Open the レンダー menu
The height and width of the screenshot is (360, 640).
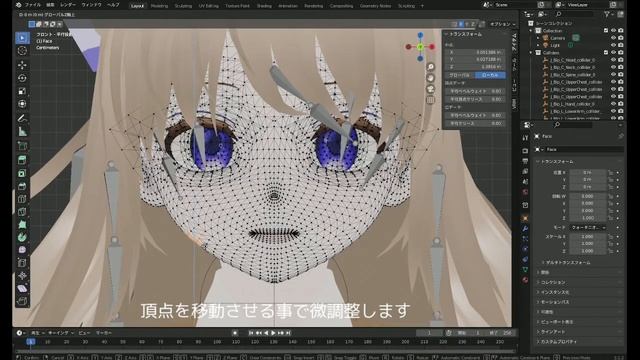(x=68, y=5)
